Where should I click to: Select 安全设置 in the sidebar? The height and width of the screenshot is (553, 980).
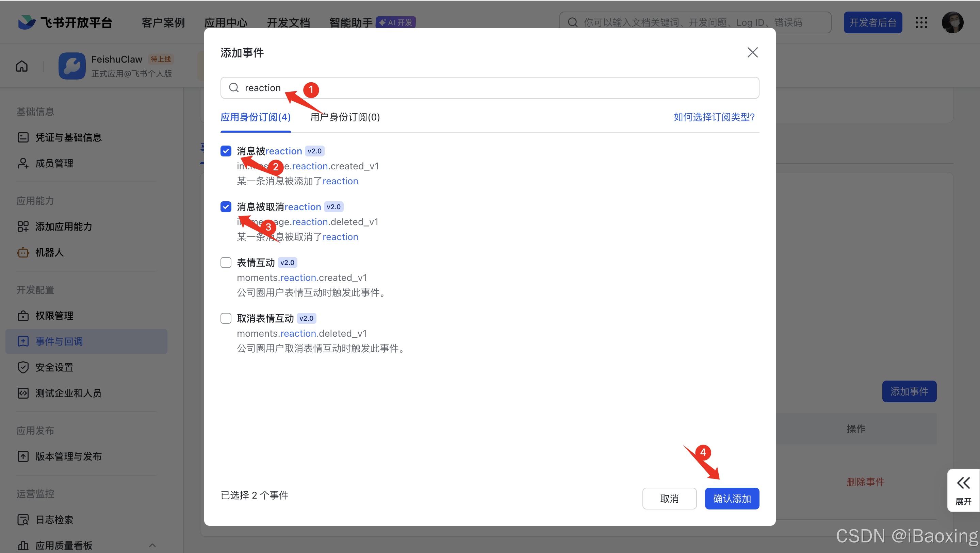(x=54, y=367)
